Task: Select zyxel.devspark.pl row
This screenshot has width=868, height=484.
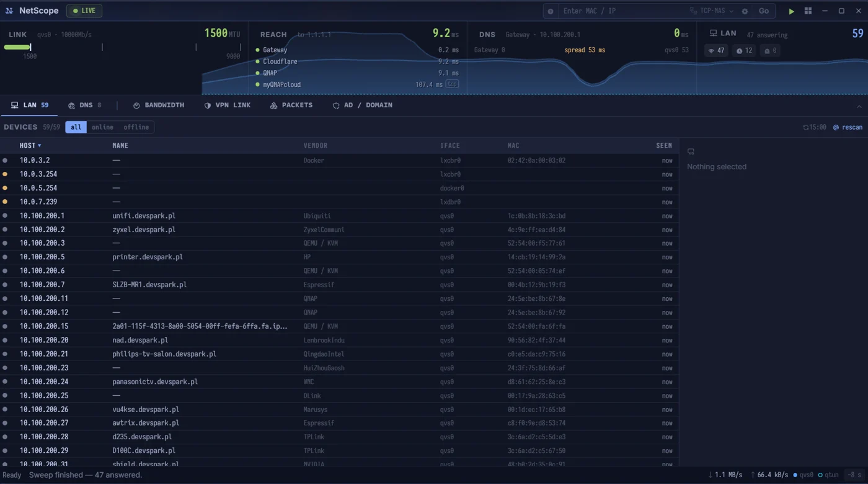Action: pos(339,230)
